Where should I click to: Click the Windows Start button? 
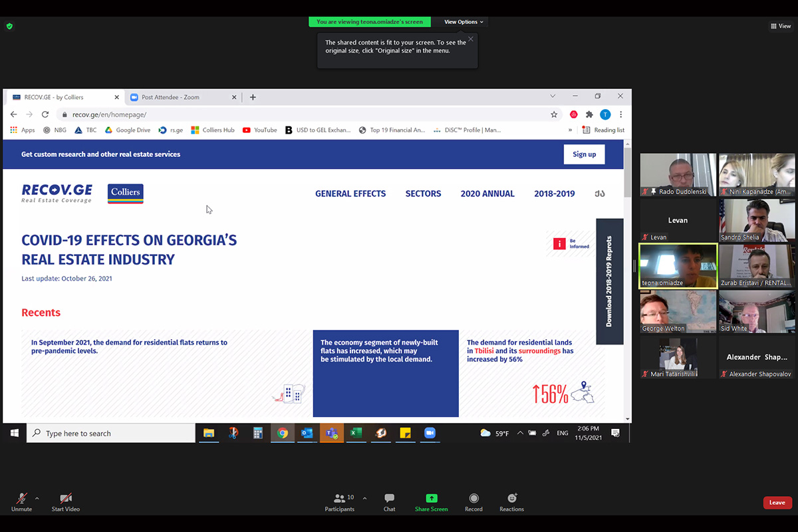[14, 433]
